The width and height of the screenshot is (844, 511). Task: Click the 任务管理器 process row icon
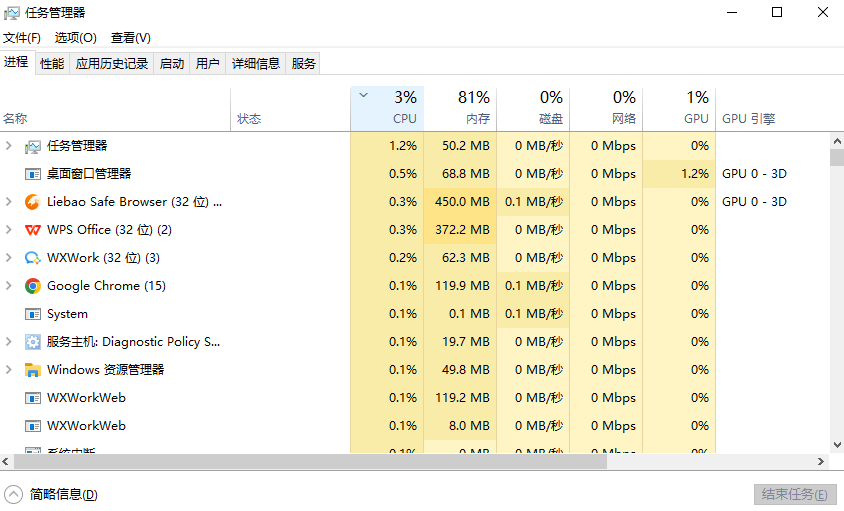point(33,146)
